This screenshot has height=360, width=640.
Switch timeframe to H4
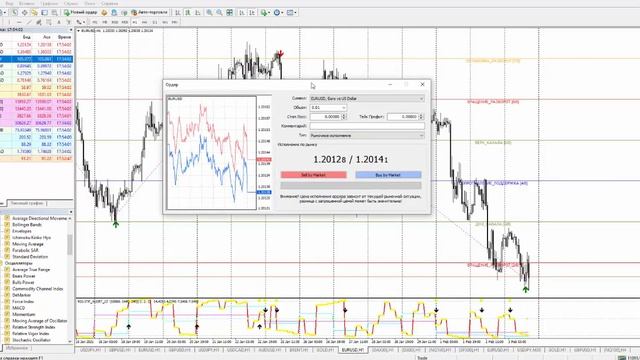[x=144, y=22]
